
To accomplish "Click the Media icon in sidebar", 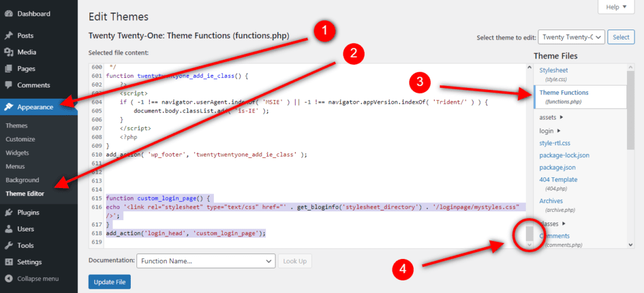I will tap(8, 52).
